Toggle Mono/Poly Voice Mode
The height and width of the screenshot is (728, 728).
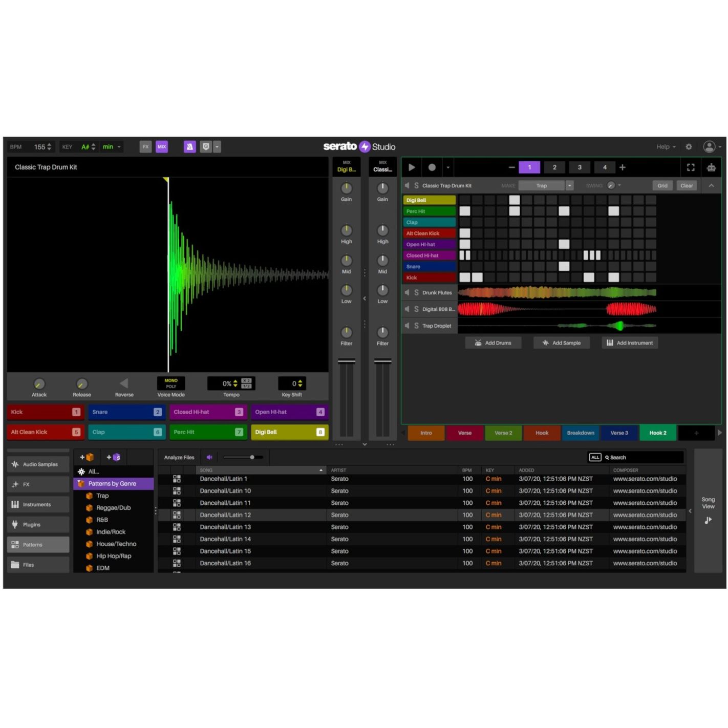[171, 383]
